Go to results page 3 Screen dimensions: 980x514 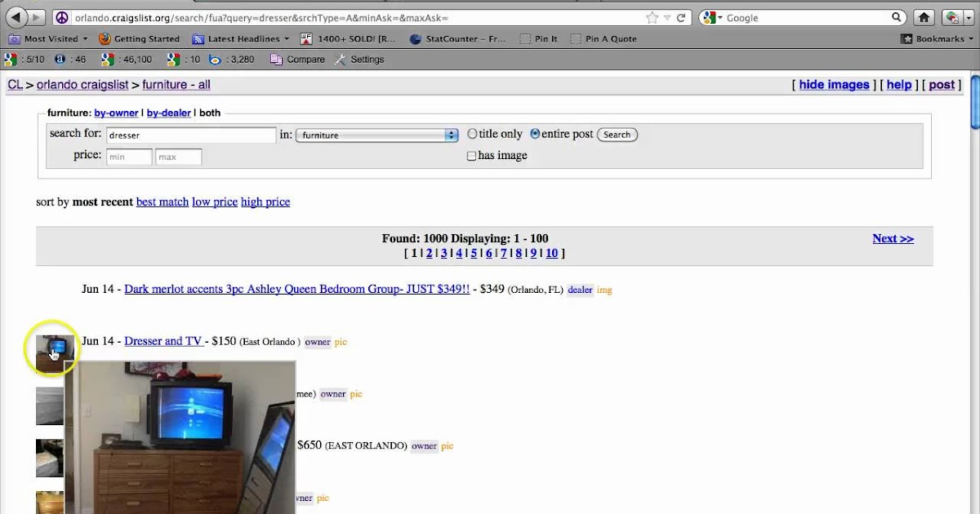pos(443,253)
